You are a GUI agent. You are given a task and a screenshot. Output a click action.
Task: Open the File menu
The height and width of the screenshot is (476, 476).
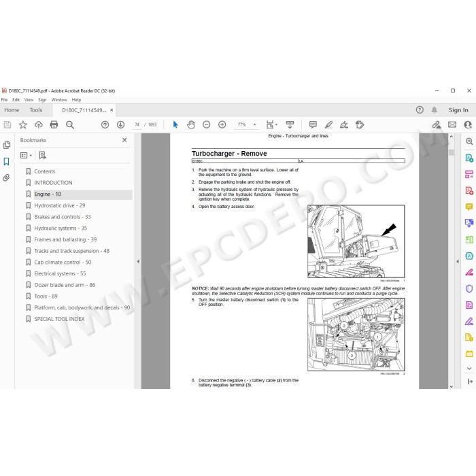click(x=4, y=100)
